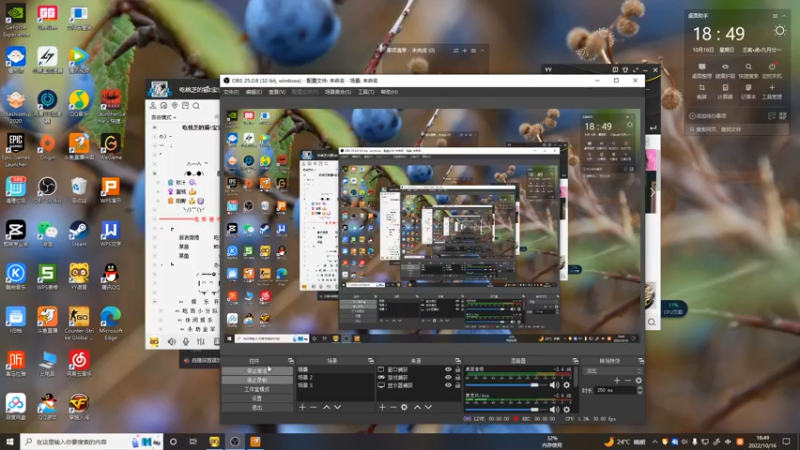The width and height of the screenshot is (800, 450).
Task: Open Microsoft Edge desktop shortcut
Action: [111, 323]
